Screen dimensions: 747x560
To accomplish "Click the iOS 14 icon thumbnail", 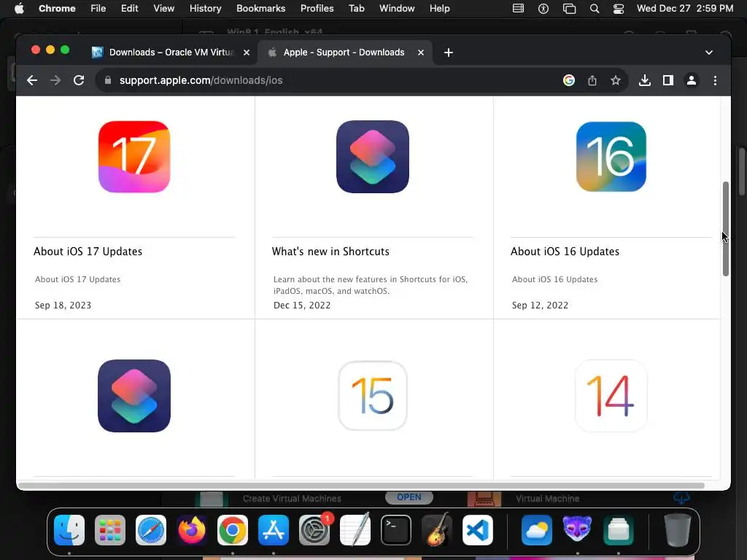I will pyautogui.click(x=611, y=396).
